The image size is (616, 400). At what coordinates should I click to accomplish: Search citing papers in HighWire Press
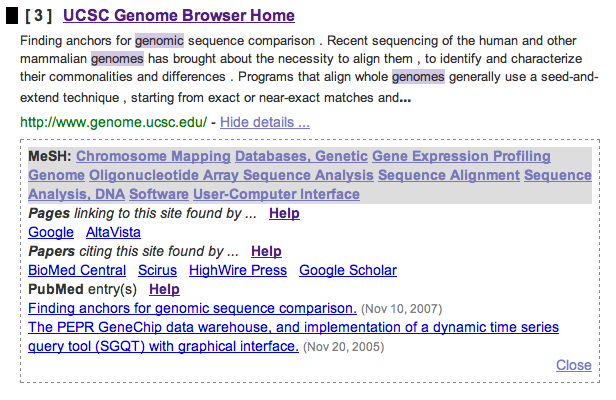(238, 270)
